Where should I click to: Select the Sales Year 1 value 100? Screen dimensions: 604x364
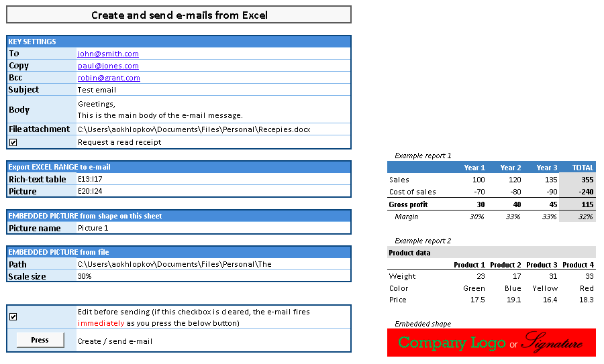[x=479, y=180]
